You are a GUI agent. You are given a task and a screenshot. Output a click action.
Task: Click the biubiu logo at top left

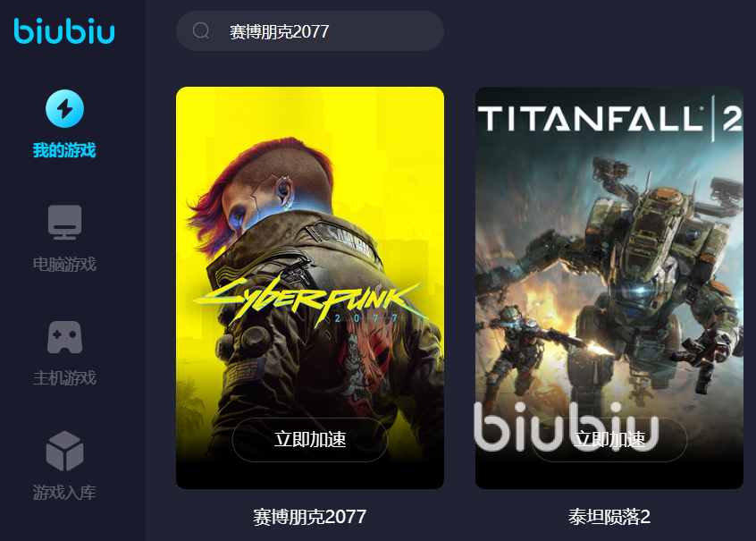[64, 31]
